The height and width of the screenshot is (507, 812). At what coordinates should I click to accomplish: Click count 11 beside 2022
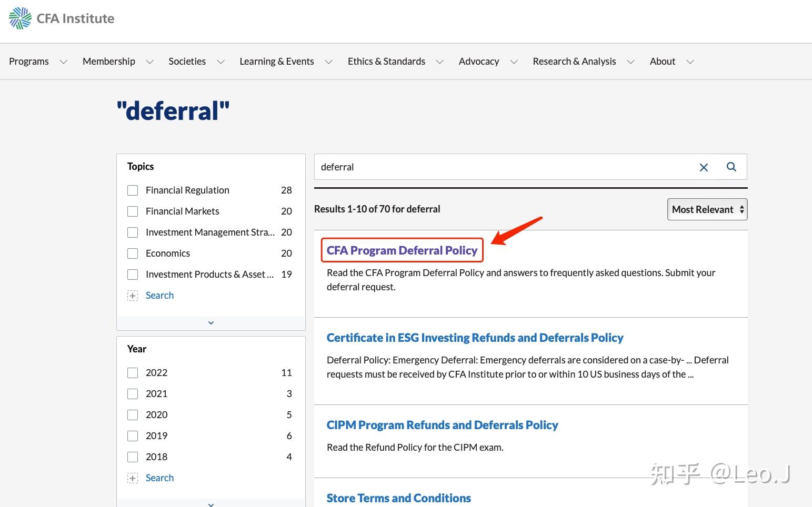(x=286, y=373)
